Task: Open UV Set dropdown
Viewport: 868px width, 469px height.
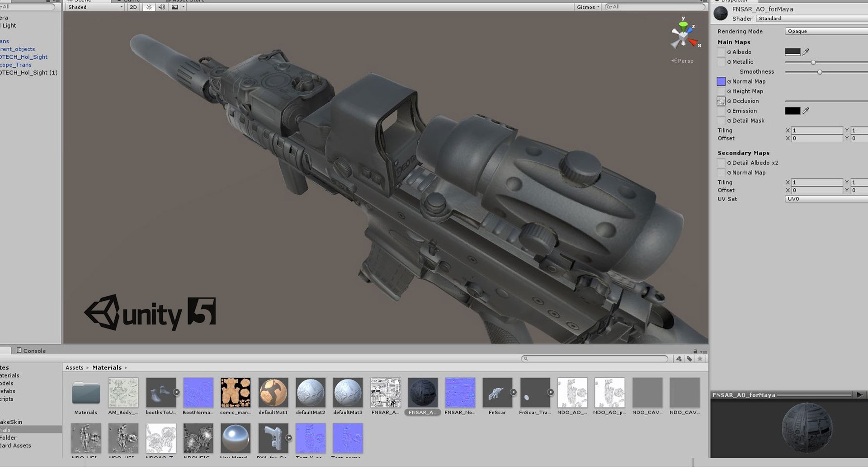Action: click(x=826, y=199)
